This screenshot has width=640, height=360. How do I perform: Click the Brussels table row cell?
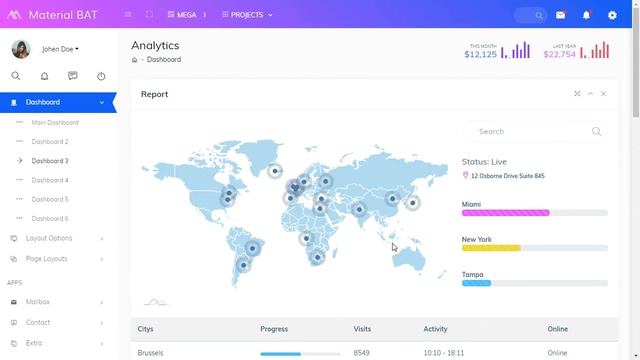[x=150, y=353]
